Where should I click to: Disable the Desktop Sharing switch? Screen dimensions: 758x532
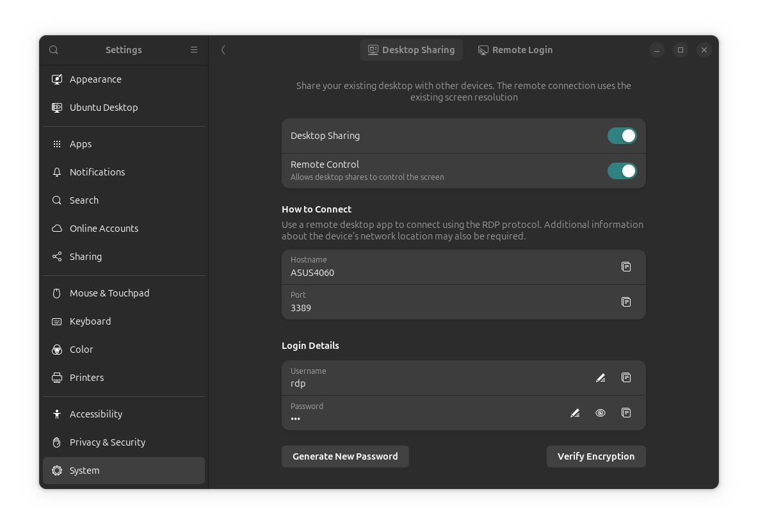point(622,135)
